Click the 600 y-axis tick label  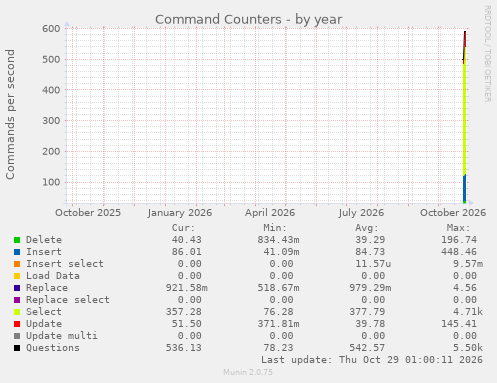pyautogui.click(x=51, y=29)
